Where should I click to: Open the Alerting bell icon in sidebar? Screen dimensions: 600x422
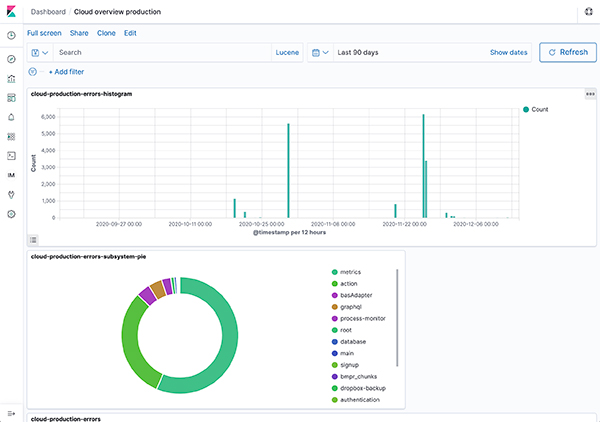[11, 117]
